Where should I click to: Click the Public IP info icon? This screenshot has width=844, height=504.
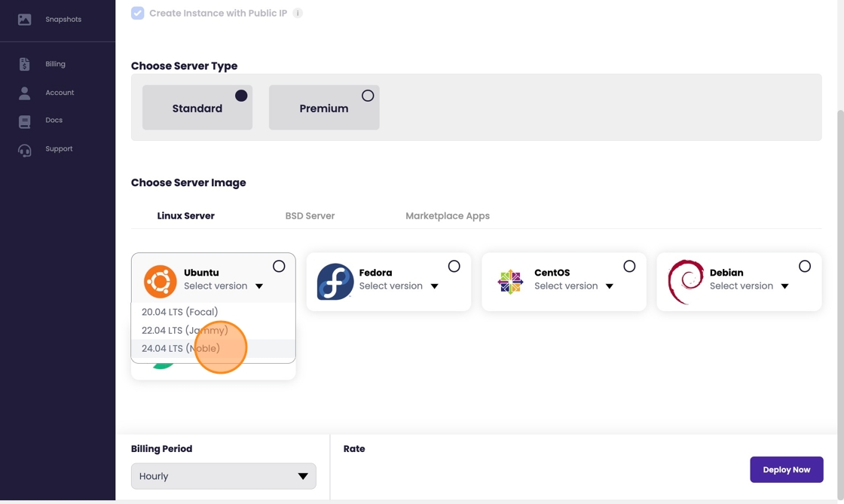(x=298, y=14)
